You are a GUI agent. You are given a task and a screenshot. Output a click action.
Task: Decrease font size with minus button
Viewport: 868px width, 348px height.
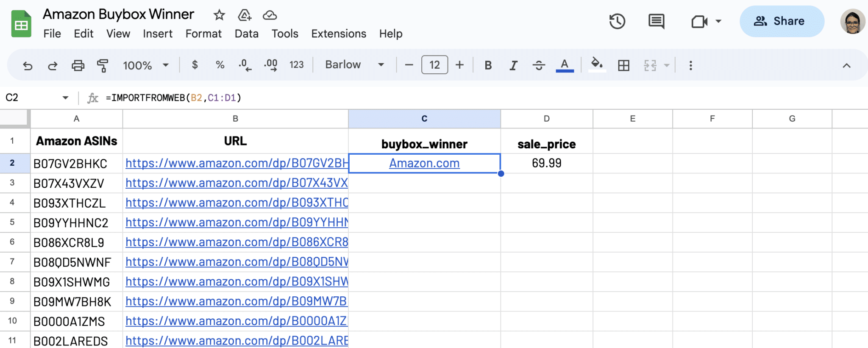click(x=409, y=65)
